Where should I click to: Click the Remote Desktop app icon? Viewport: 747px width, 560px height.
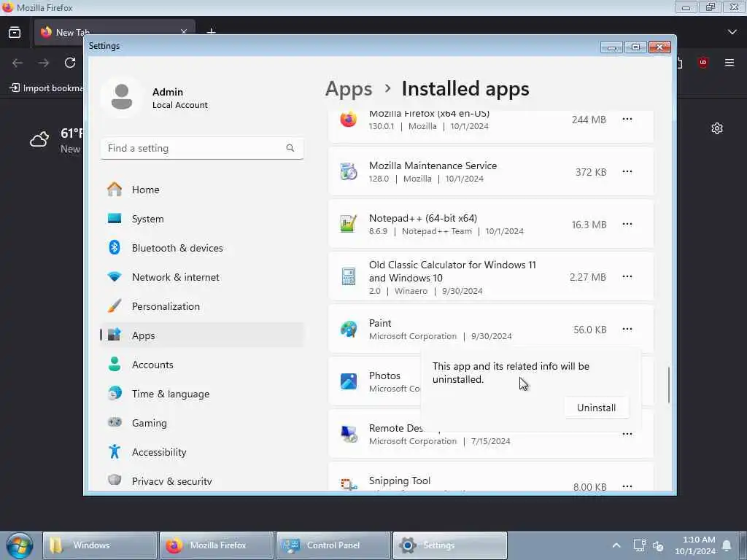pyautogui.click(x=348, y=434)
